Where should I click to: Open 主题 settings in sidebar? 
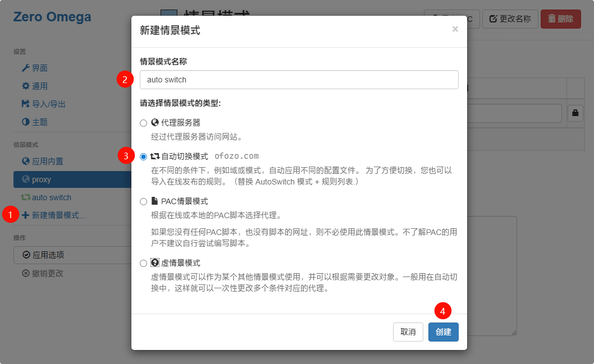point(39,122)
